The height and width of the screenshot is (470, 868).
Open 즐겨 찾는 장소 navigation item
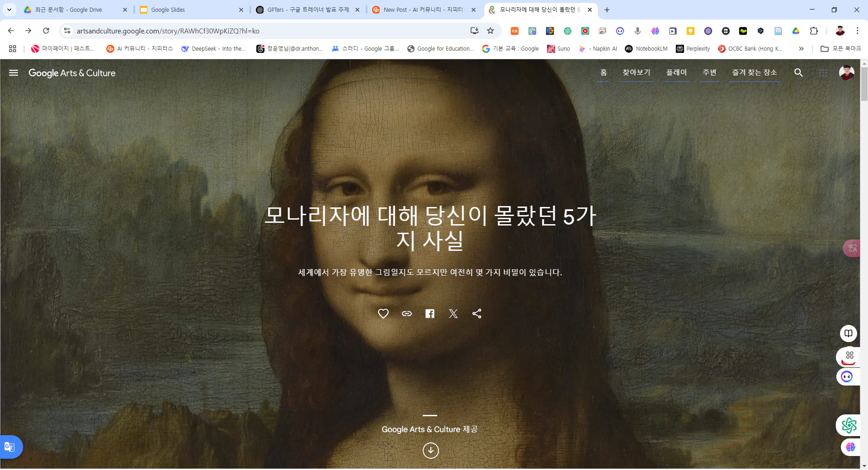pos(755,72)
